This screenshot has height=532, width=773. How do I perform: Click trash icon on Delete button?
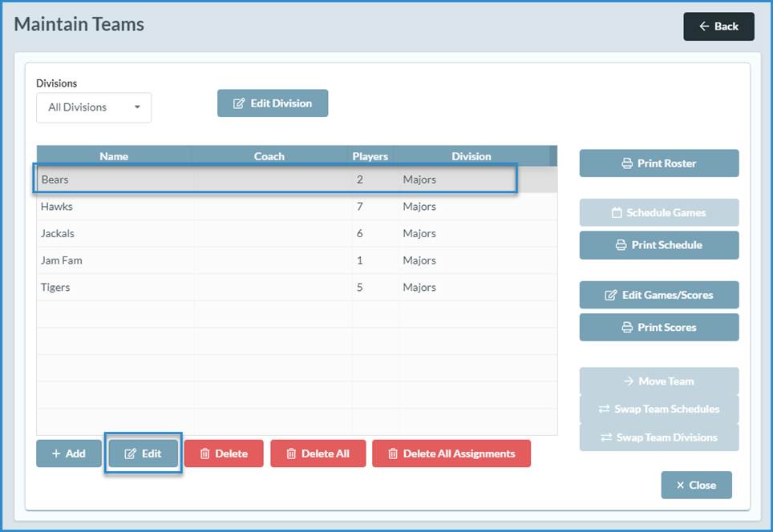205,454
